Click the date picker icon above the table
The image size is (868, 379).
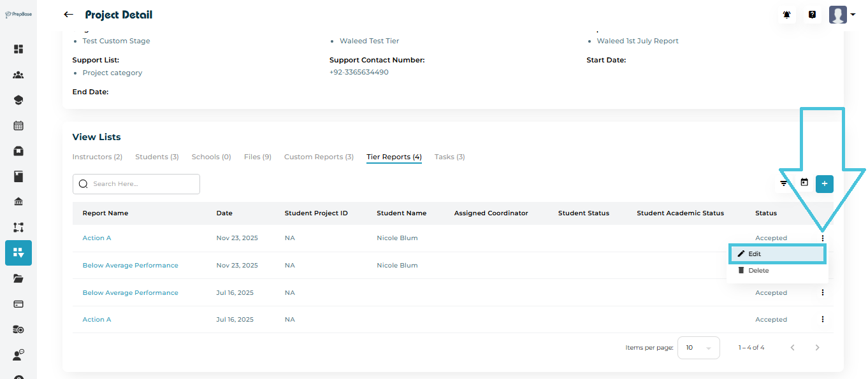tap(804, 183)
